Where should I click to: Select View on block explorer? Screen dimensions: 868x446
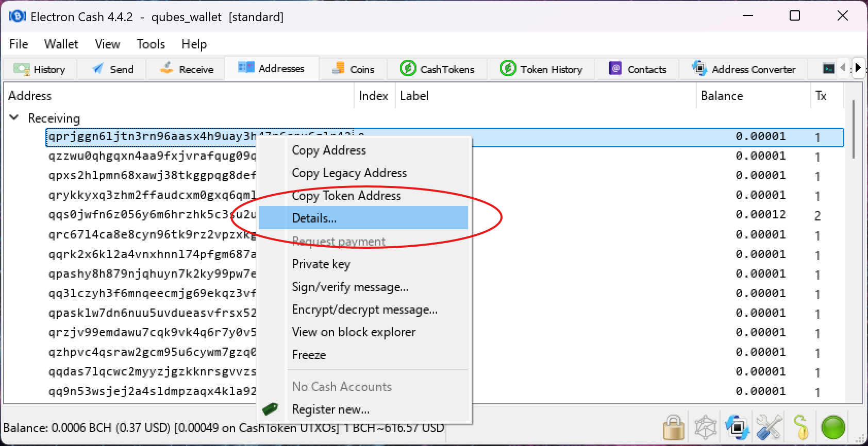point(363,332)
